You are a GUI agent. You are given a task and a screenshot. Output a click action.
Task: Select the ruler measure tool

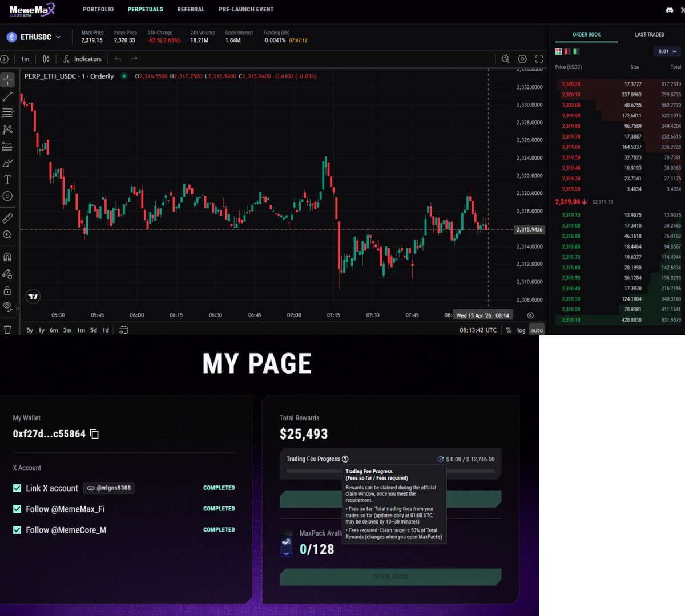click(7, 218)
